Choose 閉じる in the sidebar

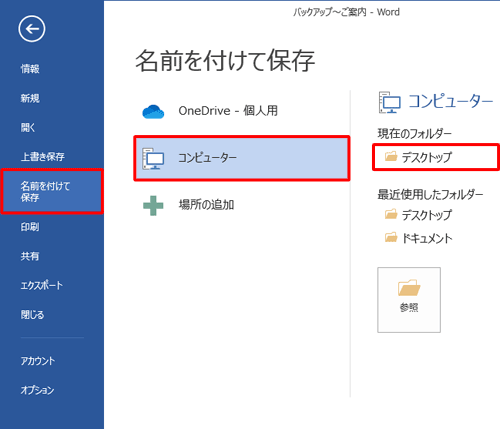pyautogui.click(x=32, y=315)
